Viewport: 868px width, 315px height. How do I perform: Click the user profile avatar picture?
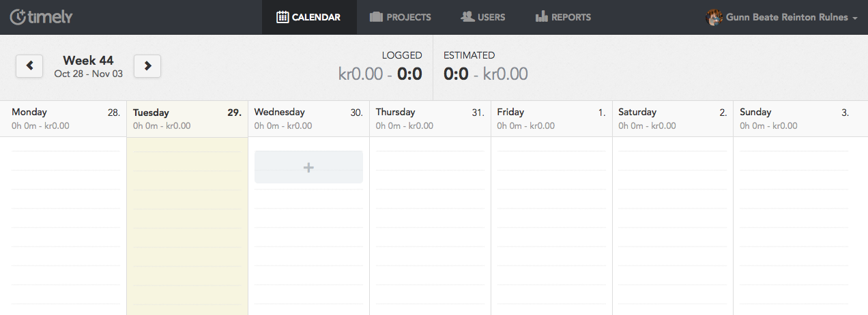coord(714,18)
